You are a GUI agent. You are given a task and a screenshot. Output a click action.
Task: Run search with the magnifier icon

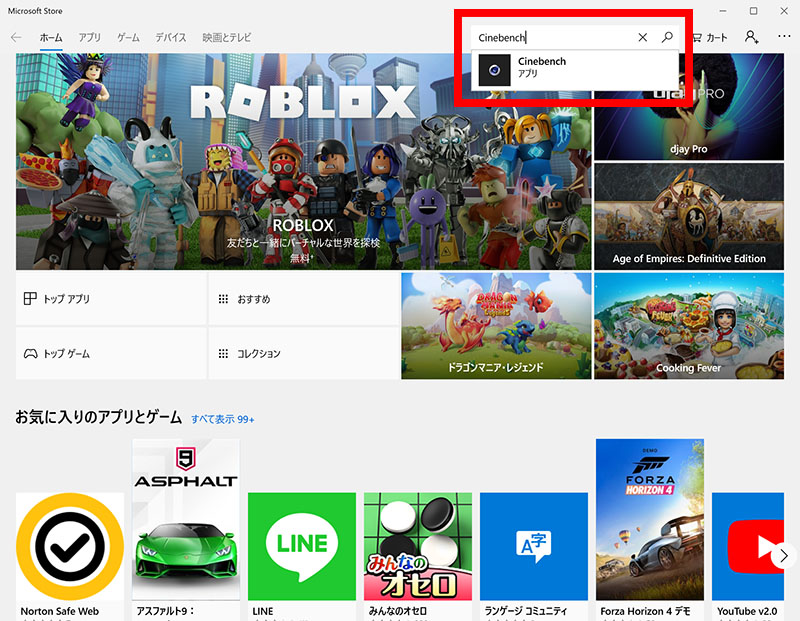click(667, 37)
